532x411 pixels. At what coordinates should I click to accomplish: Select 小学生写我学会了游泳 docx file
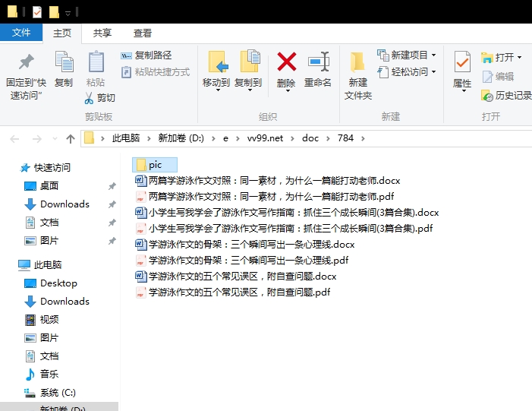click(x=287, y=212)
